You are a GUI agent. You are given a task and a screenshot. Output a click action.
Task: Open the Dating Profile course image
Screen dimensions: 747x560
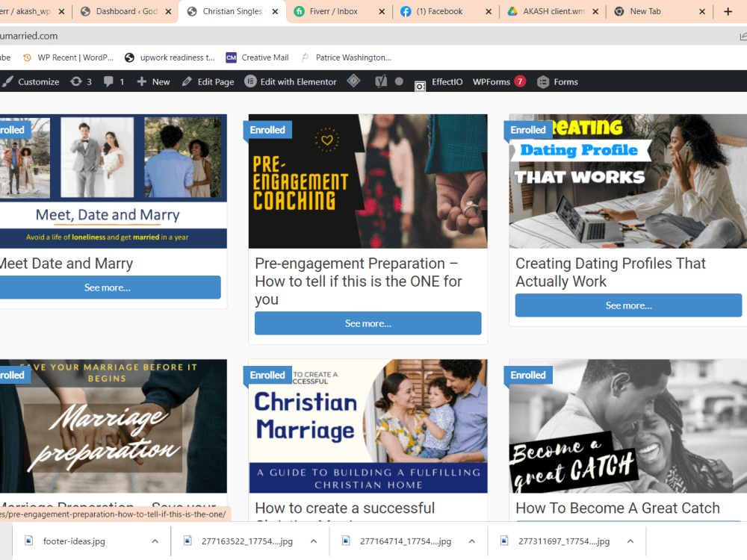click(628, 181)
